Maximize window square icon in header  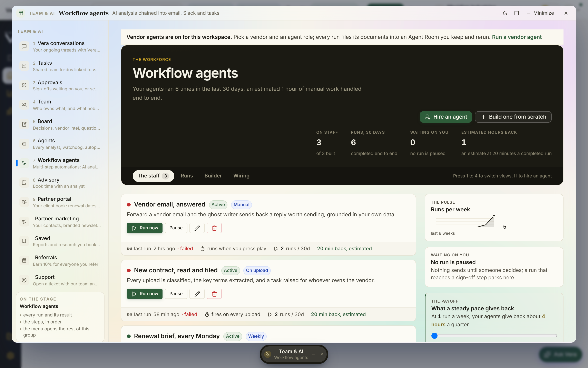(517, 13)
